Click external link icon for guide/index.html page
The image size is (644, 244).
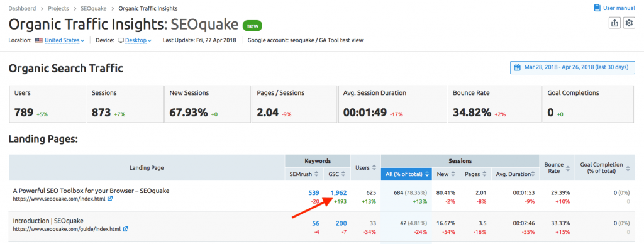125,228
